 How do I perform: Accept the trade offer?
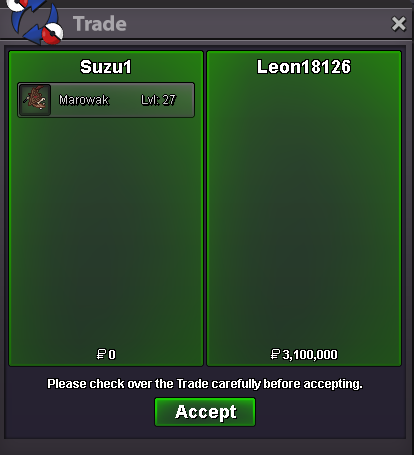[x=205, y=412]
